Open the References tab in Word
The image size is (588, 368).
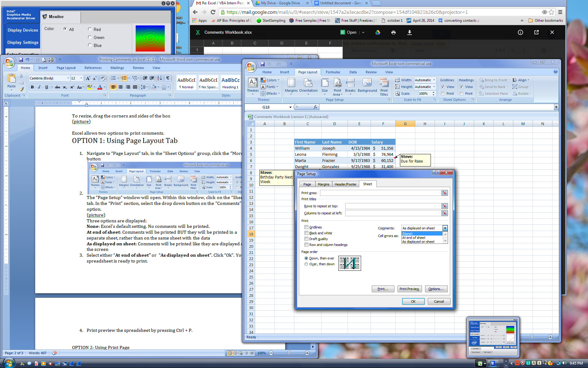click(93, 68)
